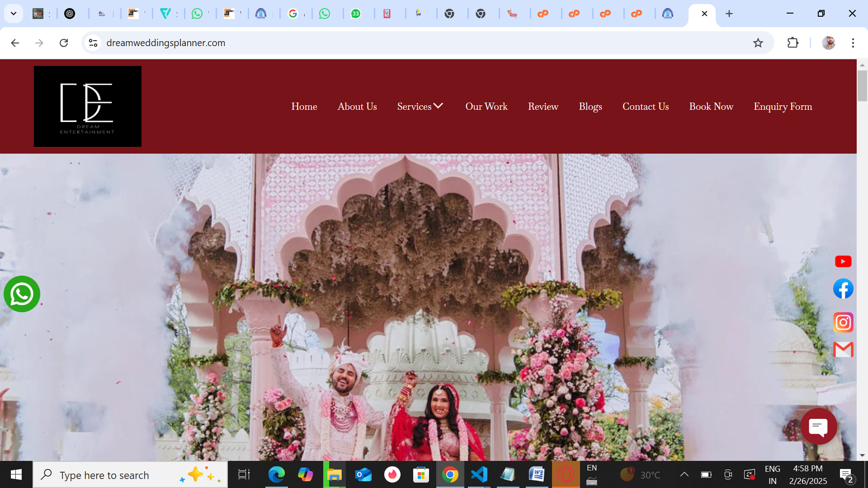Image resolution: width=868 pixels, height=488 pixels.
Task: Open the weather widget showing 30°C
Action: click(640, 474)
